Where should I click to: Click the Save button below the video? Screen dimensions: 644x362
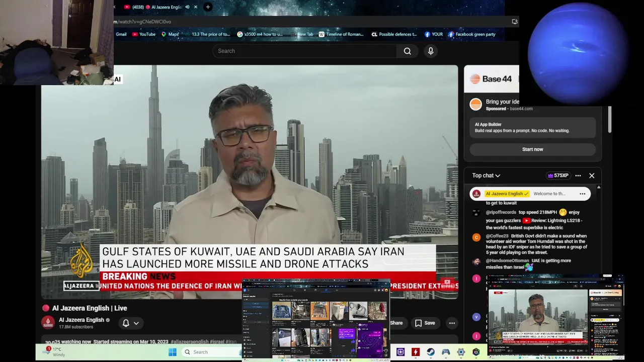pyautogui.click(x=425, y=323)
